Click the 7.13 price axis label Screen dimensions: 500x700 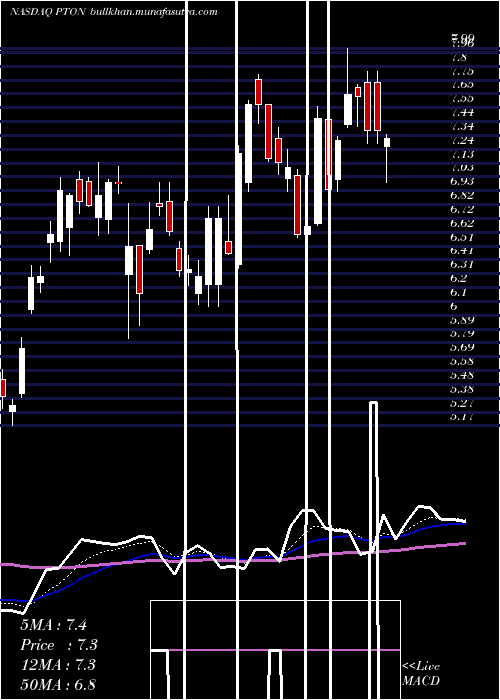pyautogui.click(x=462, y=154)
